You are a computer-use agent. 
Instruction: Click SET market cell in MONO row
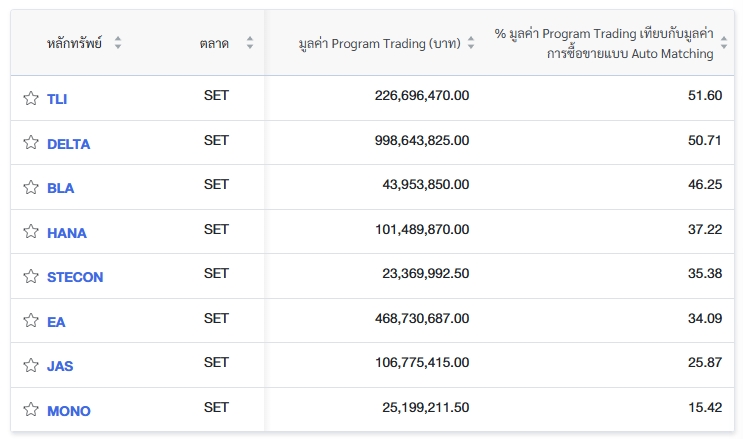pos(216,407)
